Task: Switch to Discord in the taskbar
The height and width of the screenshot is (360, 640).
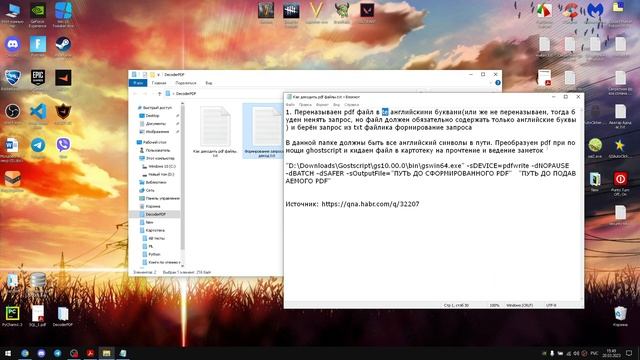Action: [41, 353]
